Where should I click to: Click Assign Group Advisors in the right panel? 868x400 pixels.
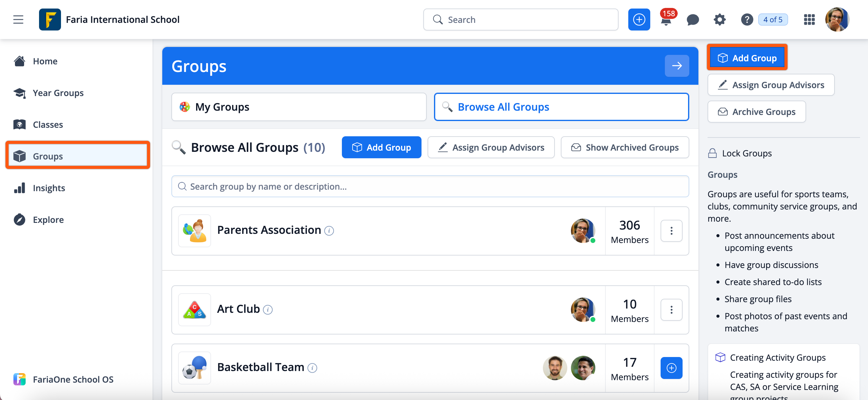click(x=771, y=85)
